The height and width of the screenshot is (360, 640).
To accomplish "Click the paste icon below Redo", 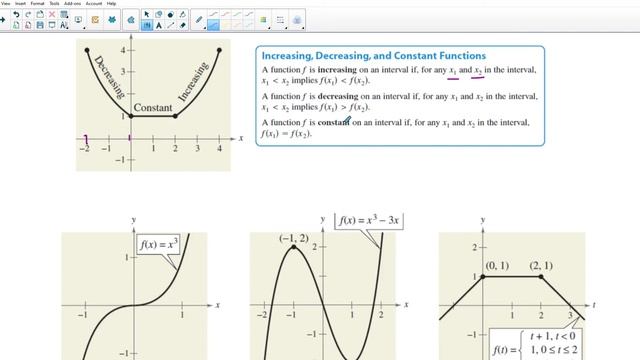I will click(28, 25).
